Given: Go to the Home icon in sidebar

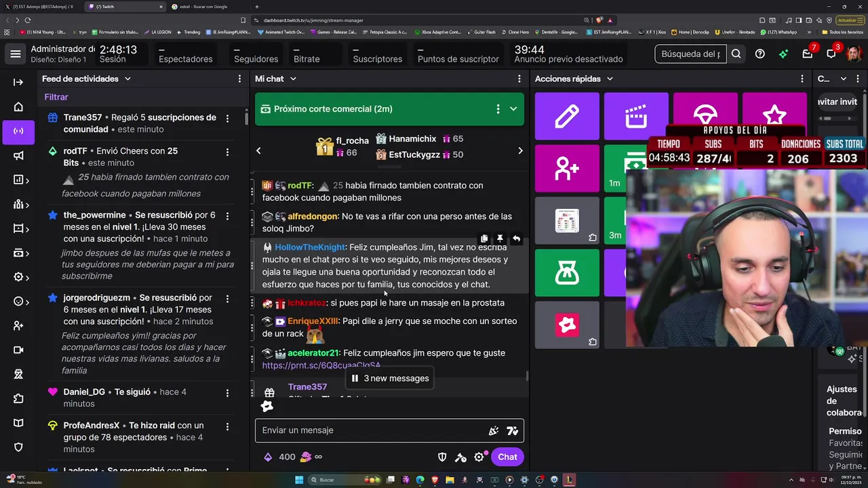Looking at the screenshot, I should tap(18, 106).
